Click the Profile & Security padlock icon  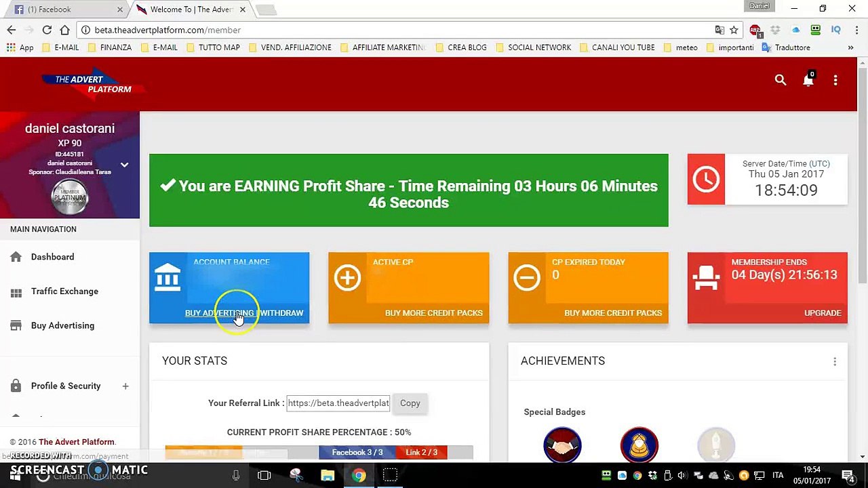(16, 386)
